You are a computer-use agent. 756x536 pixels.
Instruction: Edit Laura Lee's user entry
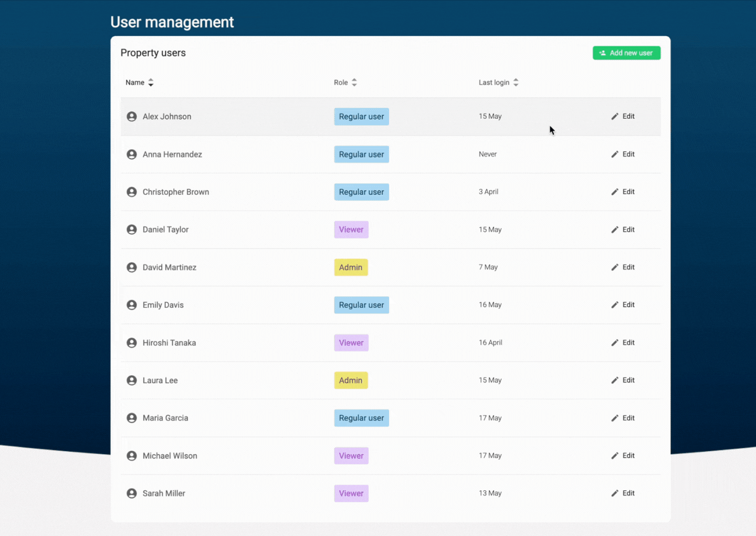coord(623,380)
